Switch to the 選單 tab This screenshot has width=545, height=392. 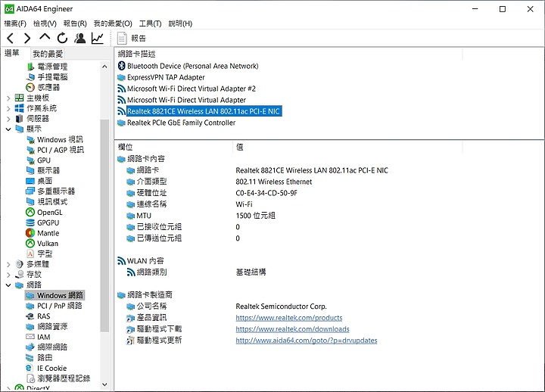tap(12, 53)
